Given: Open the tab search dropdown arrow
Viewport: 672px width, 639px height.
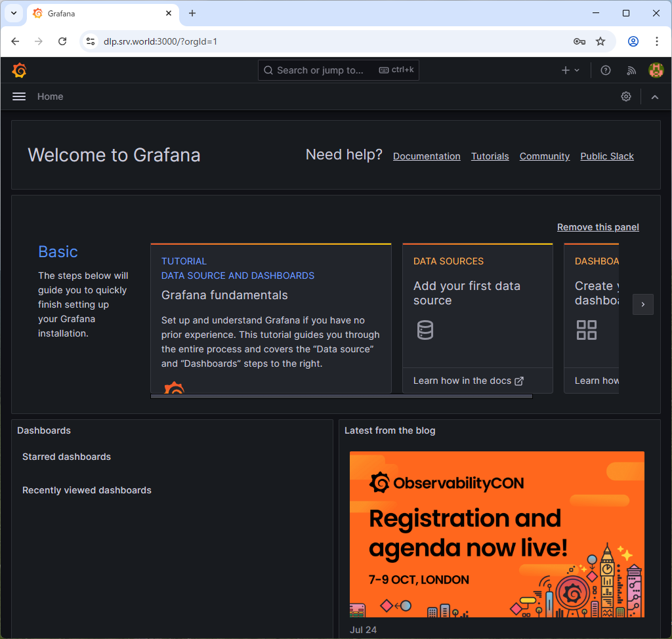Looking at the screenshot, I should click(x=14, y=13).
